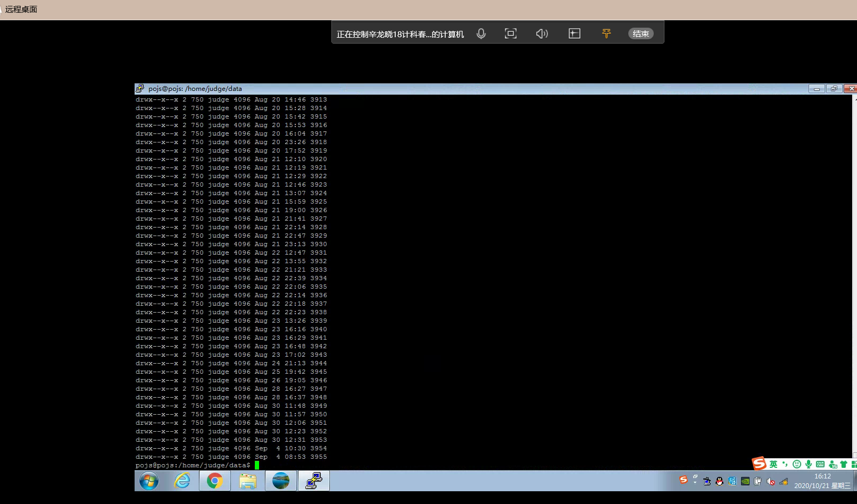
Task: Click the muted volume tray icon
Action: 771,481
